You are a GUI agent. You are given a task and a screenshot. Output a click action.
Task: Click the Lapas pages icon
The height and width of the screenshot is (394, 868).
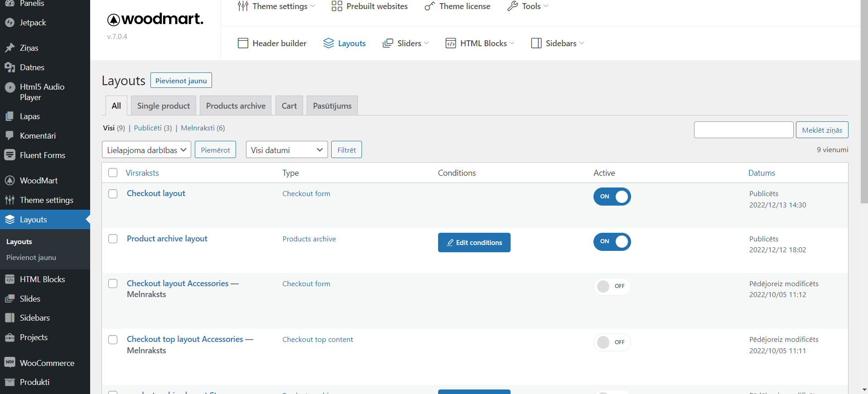point(10,116)
